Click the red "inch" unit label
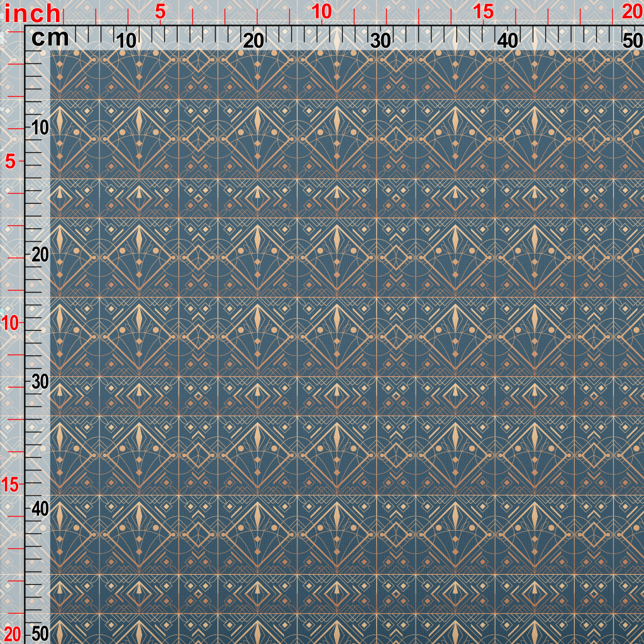 (32, 14)
